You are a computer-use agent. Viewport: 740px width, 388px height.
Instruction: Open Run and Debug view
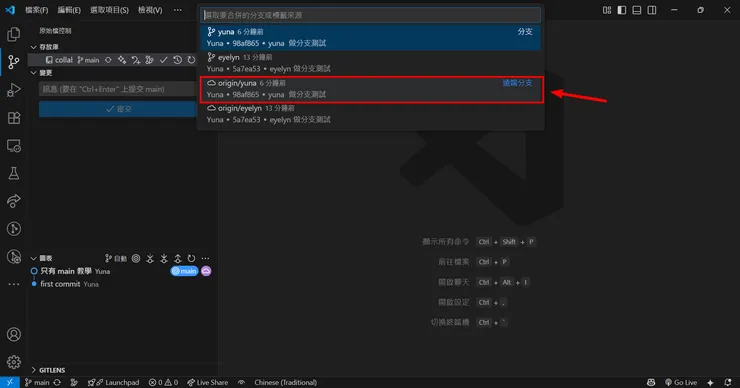pos(14,90)
